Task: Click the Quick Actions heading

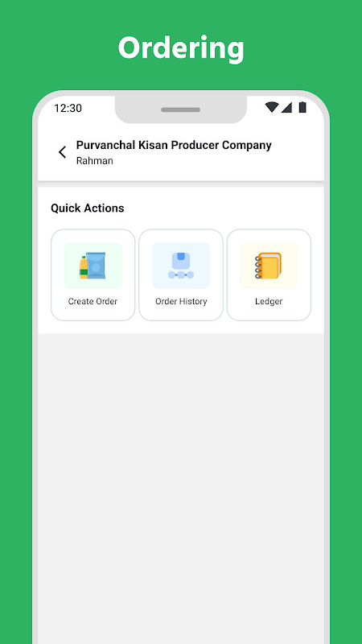Action: click(x=88, y=208)
